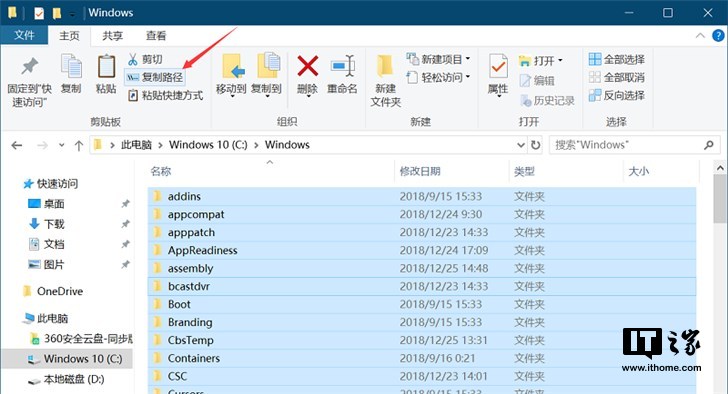Image resolution: width=728 pixels, height=394 pixels.
Task: Click the Copy (复制) ribbon icon
Action: click(x=71, y=74)
